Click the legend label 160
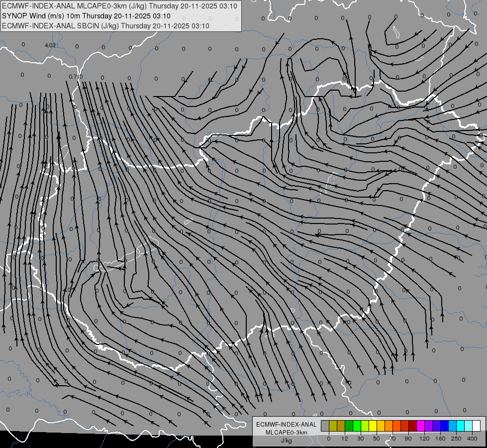 (440, 439)
